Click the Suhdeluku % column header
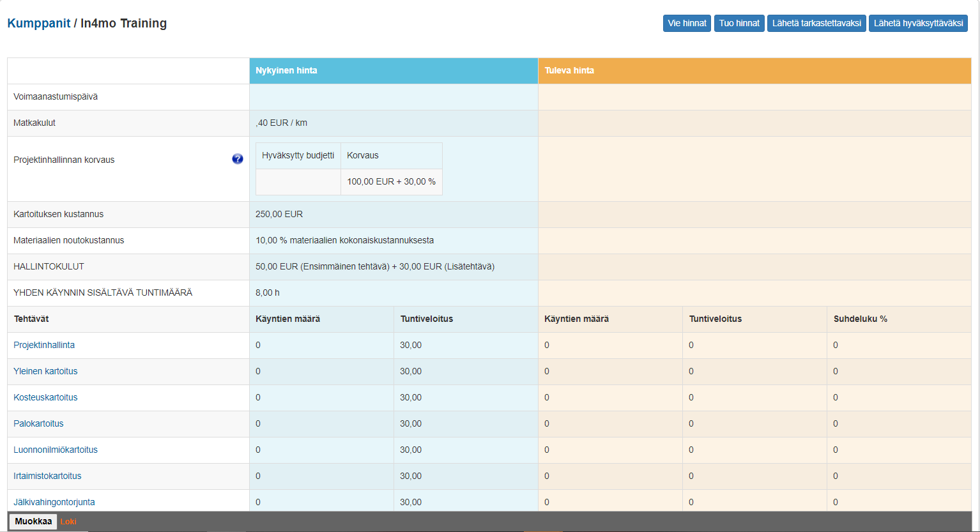Image resolution: width=980 pixels, height=532 pixels. (860, 319)
